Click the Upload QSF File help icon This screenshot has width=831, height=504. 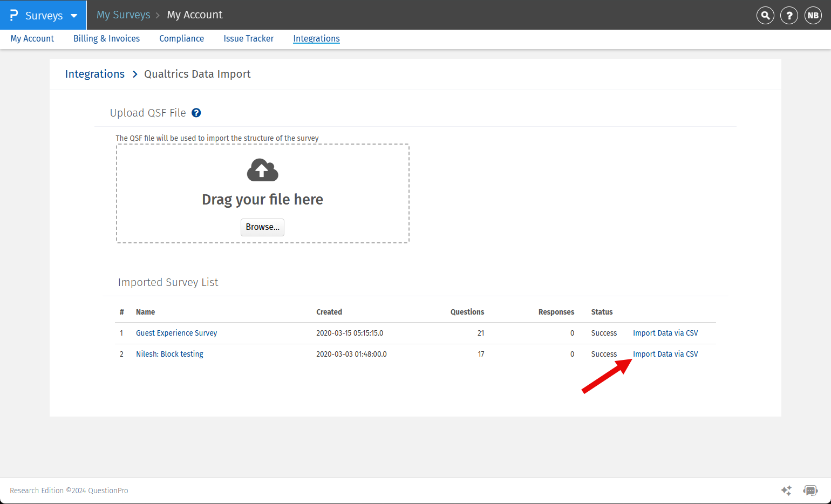[x=196, y=113]
